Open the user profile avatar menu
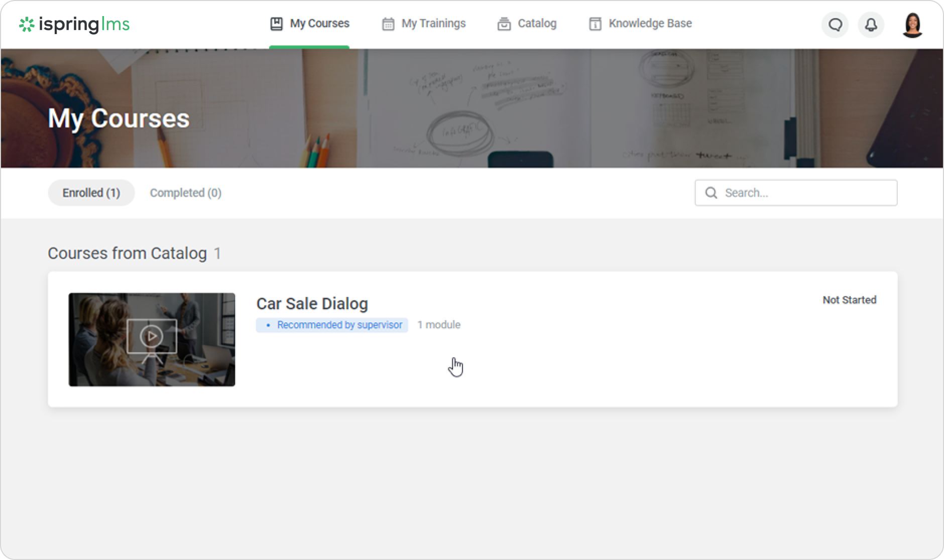Viewport: 944px width, 560px height. (912, 25)
